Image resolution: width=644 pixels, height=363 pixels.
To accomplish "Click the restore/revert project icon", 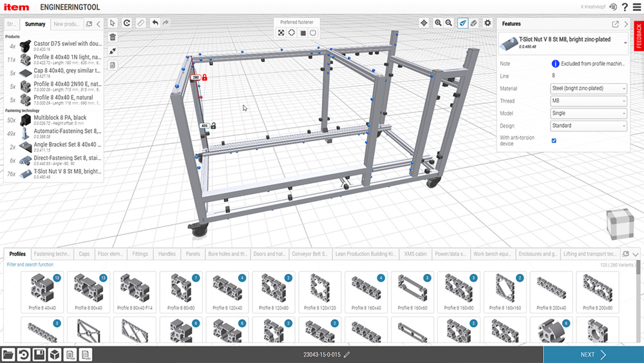I will 23,355.
